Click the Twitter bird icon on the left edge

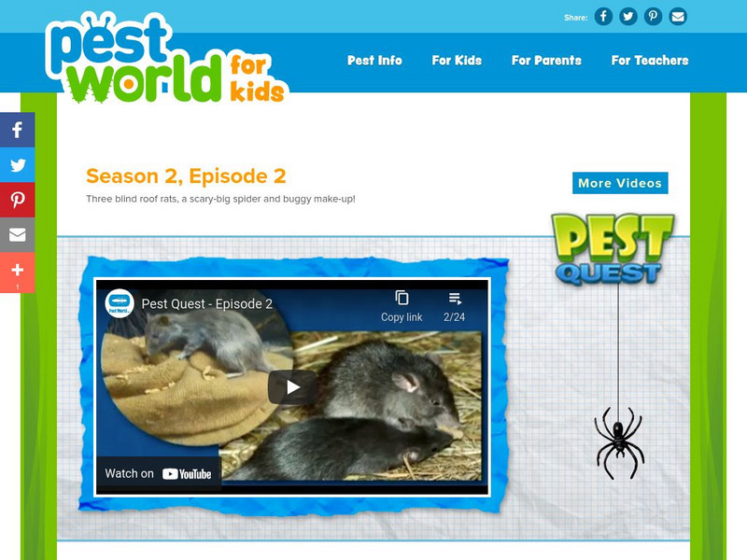point(17,164)
